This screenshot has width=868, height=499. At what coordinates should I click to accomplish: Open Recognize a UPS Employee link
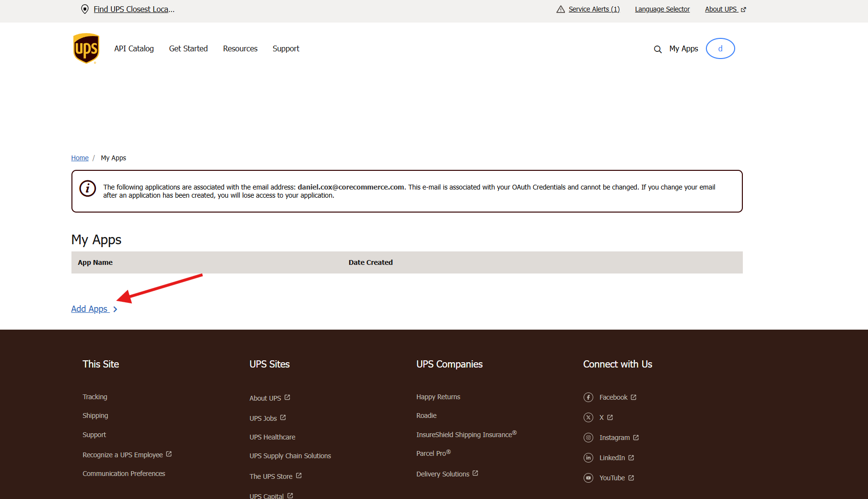[x=123, y=455]
